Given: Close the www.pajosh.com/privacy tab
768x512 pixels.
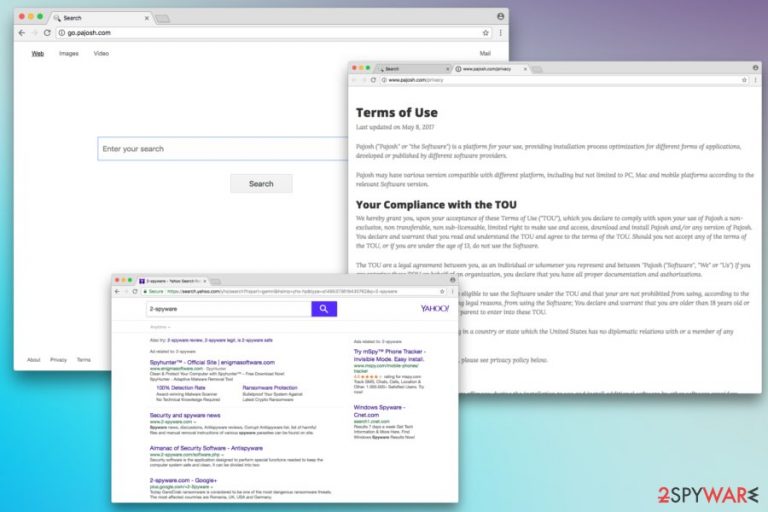Looking at the screenshot, I should pyautogui.click(x=525, y=69).
